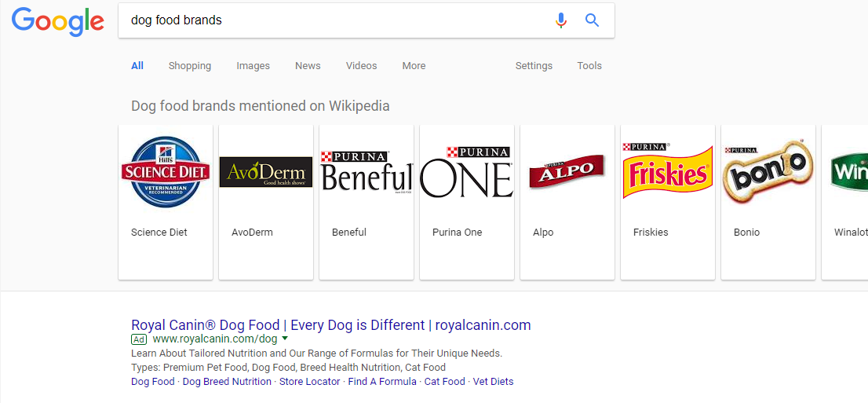Open the Tools filter options

click(589, 66)
